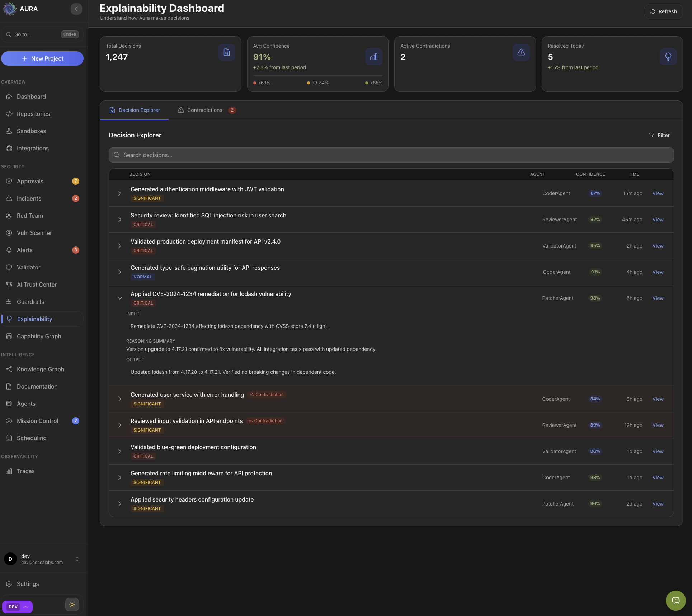This screenshot has height=616, width=692.
Task: Create a New Project
Action: point(42,58)
